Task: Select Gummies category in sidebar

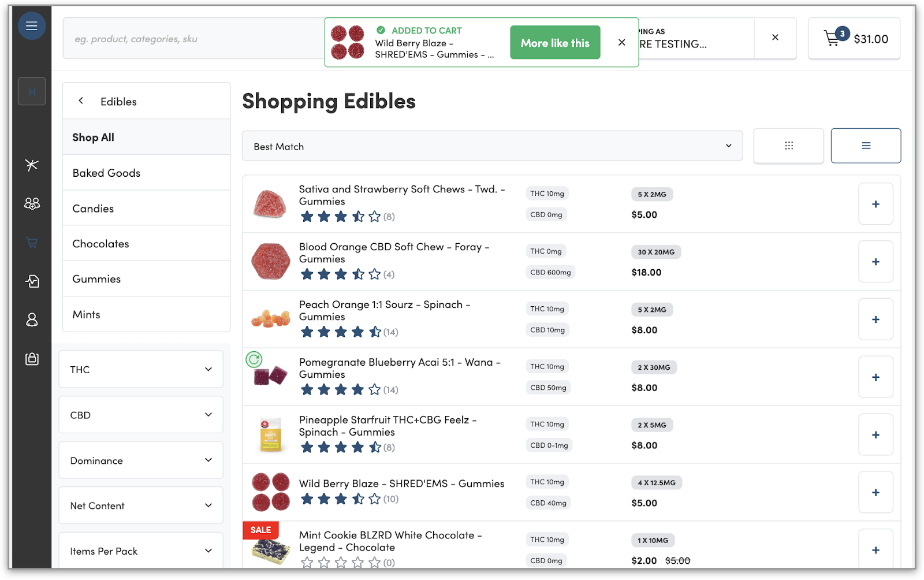Action: (96, 279)
